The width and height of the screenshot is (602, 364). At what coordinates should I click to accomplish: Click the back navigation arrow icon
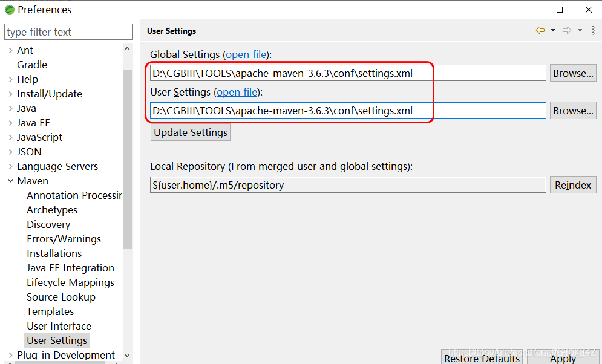540,30
